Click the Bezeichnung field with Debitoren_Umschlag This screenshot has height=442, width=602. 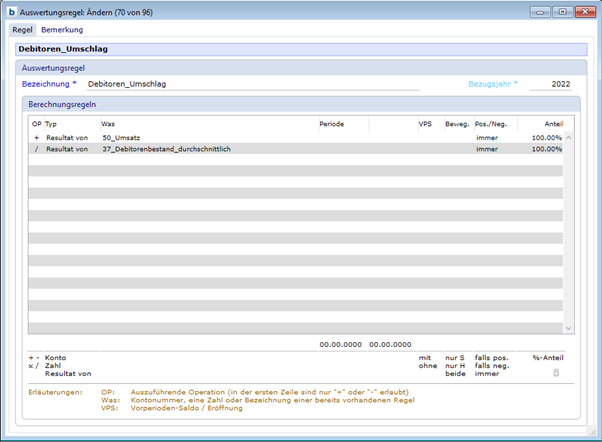(x=250, y=85)
